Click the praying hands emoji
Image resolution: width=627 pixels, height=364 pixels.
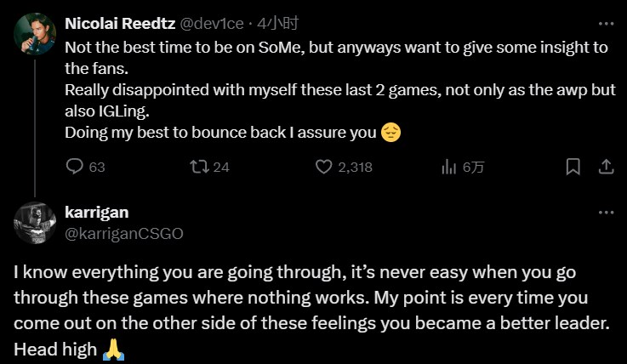point(111,349)
